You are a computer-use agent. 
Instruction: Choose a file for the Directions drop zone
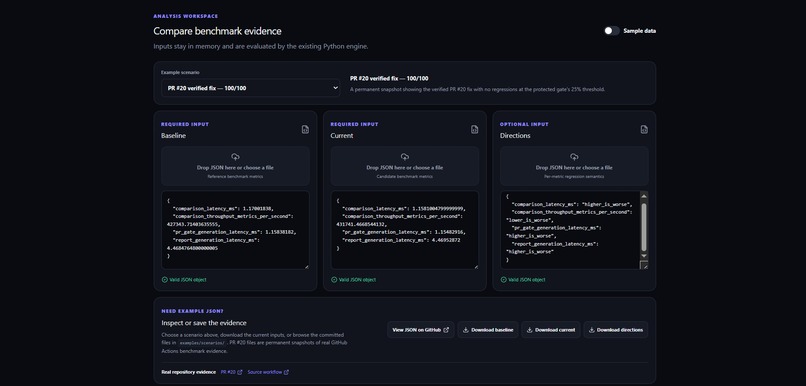coord(574,166)
